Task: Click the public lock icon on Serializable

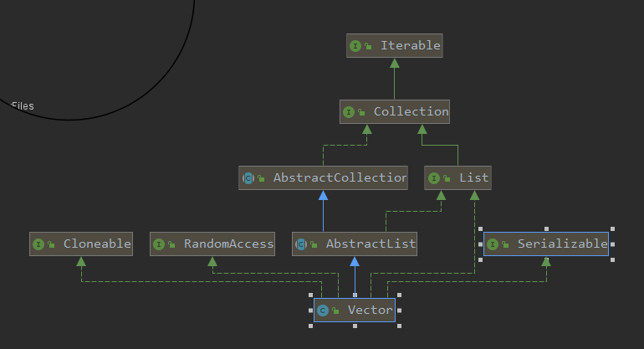Action: click(505, 245)
